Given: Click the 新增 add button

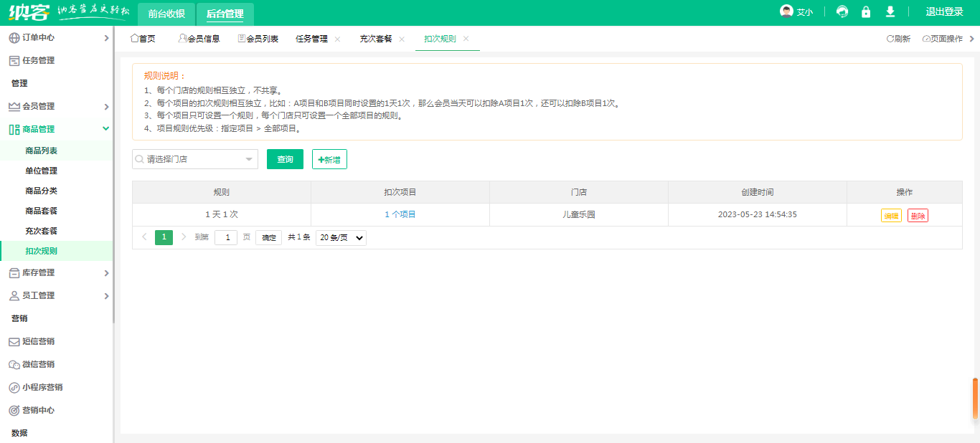Looking at the screenshot, I should (x=329, y=159).
